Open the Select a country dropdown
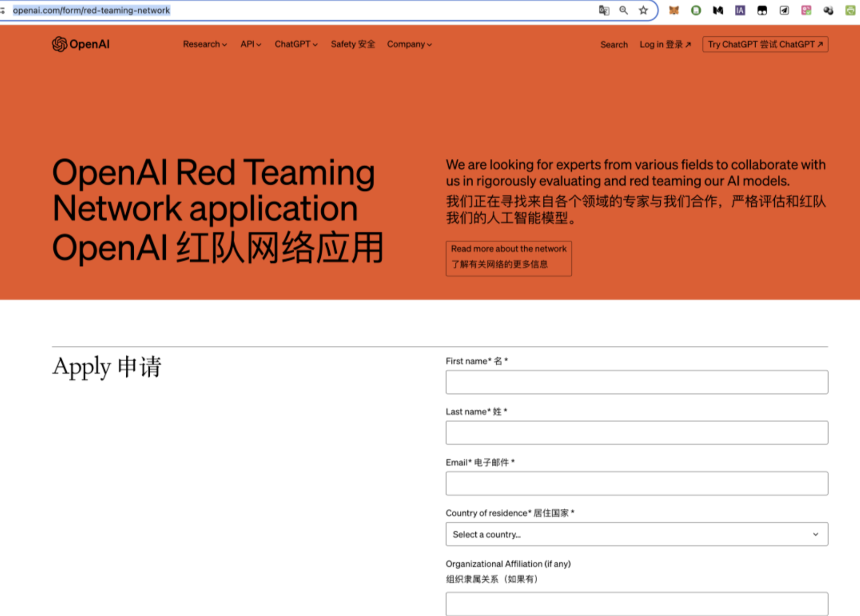 637,534
